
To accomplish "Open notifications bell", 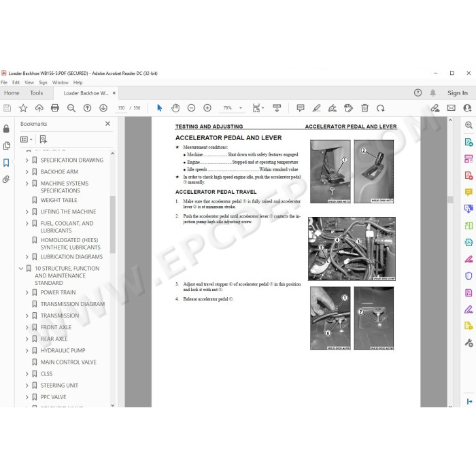I will click(x=433, y=93).
